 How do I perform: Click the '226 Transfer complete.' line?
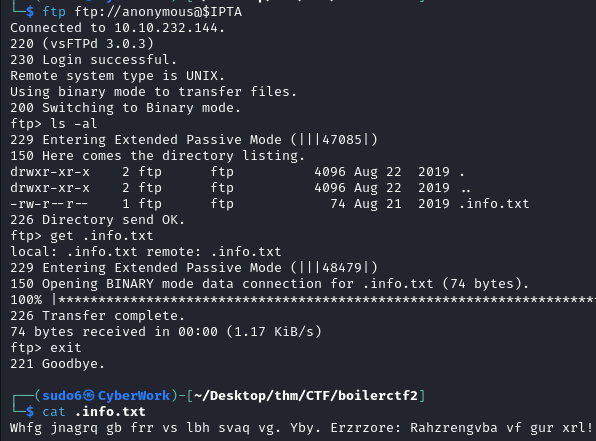98,316
